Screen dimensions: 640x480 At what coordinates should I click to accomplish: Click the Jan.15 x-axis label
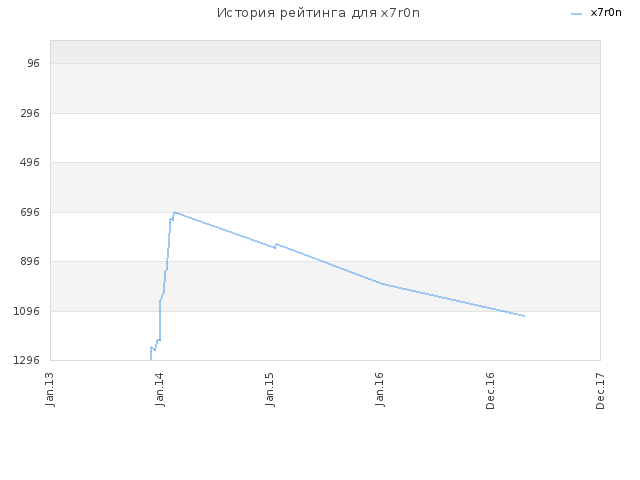click(x=270, y=389)
